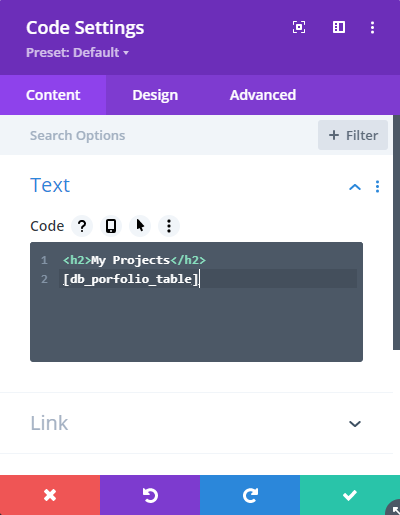Select the Content tab
Screen dimensions: 400x515
click(x=53, y=95)
